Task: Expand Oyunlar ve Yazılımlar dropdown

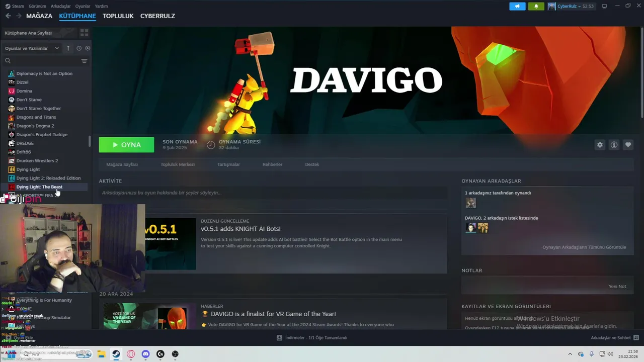Action: (x=57, y=48)
